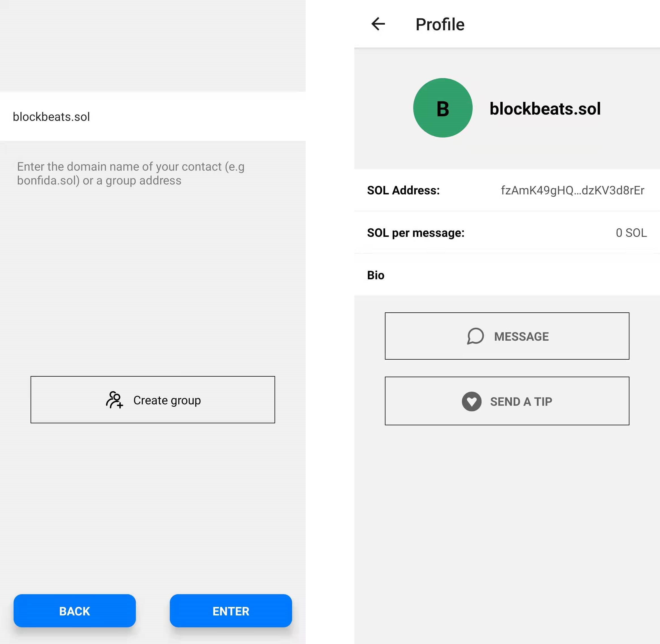This screenshot has height=644, width=660.
Task: Click the truncated SOL address value
Action: tap(572, 190)
